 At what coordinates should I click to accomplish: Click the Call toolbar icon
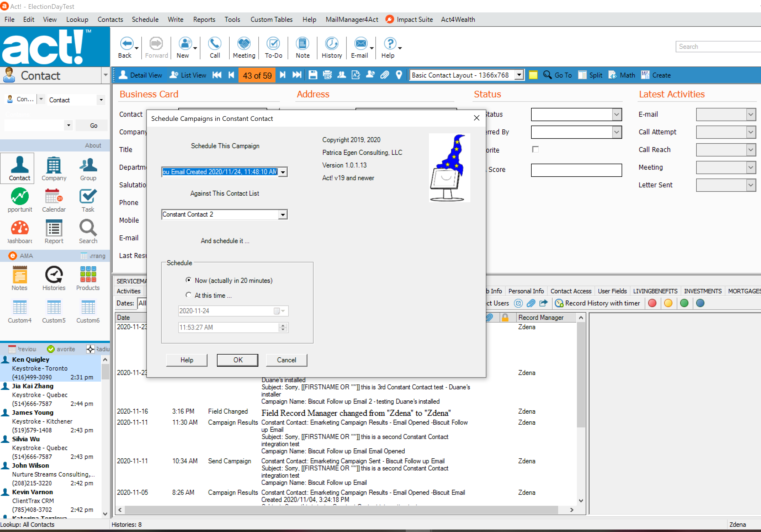215,47
